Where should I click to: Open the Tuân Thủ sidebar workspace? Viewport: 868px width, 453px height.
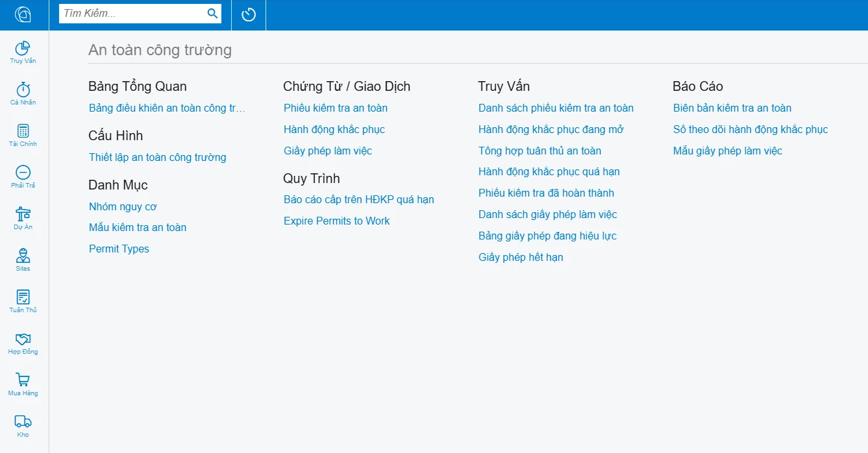click(23, 302)
